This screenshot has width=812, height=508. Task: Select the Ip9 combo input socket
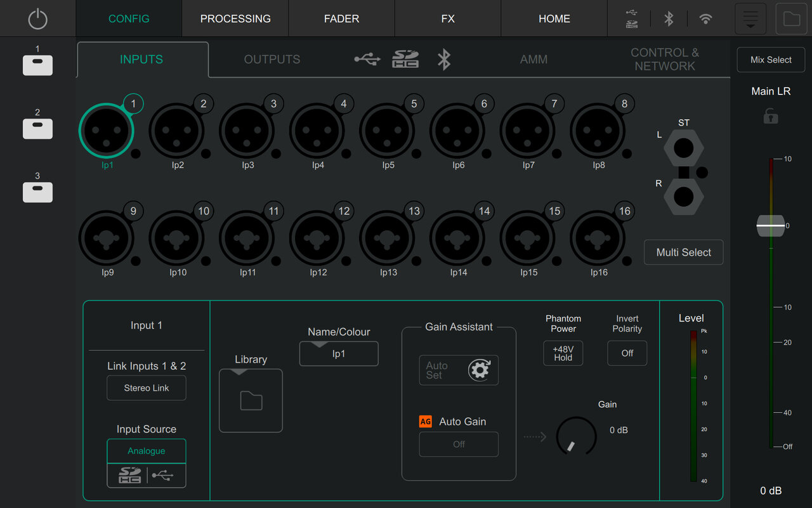click(107, 238)
